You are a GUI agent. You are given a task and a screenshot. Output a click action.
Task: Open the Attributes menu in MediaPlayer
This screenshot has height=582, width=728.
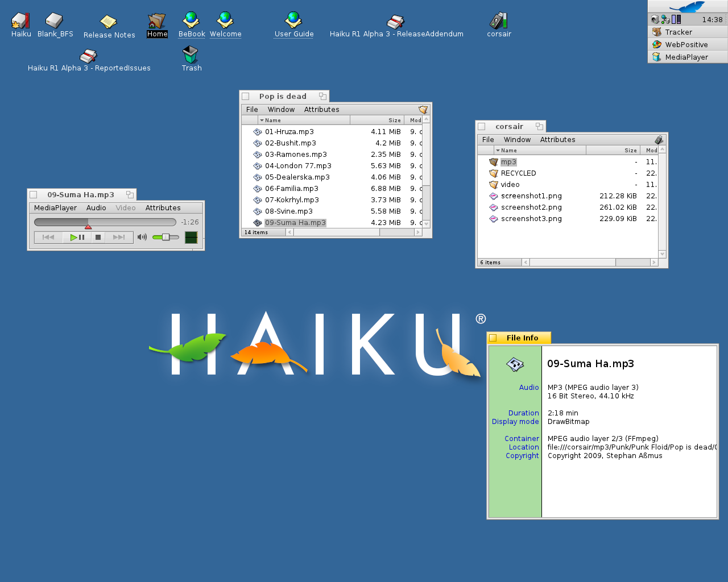pyautogui.click(x=163, y=208)
